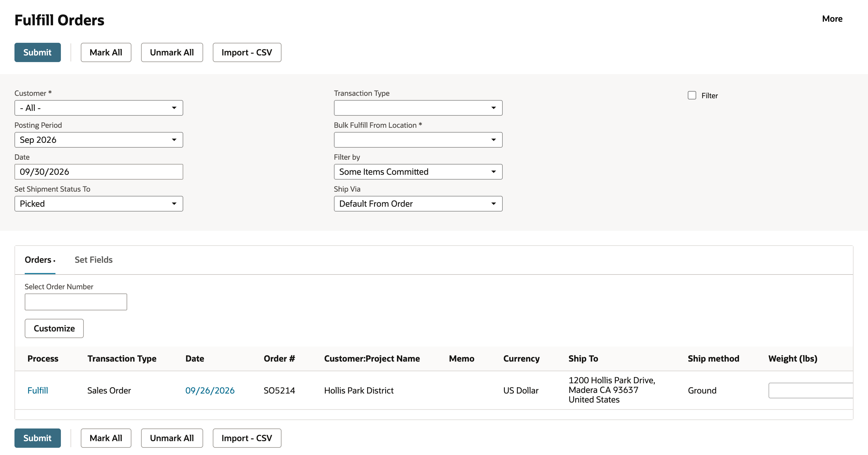Click the SO5214 order number cell
Viewport: 868px width, 455px height.
[x=279, y=390]
